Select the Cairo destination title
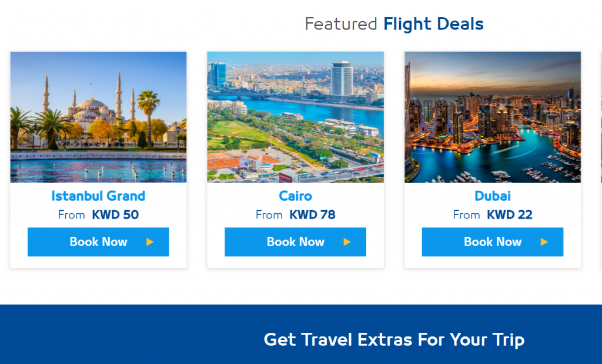The image size is (602, 364). [295, 196]
